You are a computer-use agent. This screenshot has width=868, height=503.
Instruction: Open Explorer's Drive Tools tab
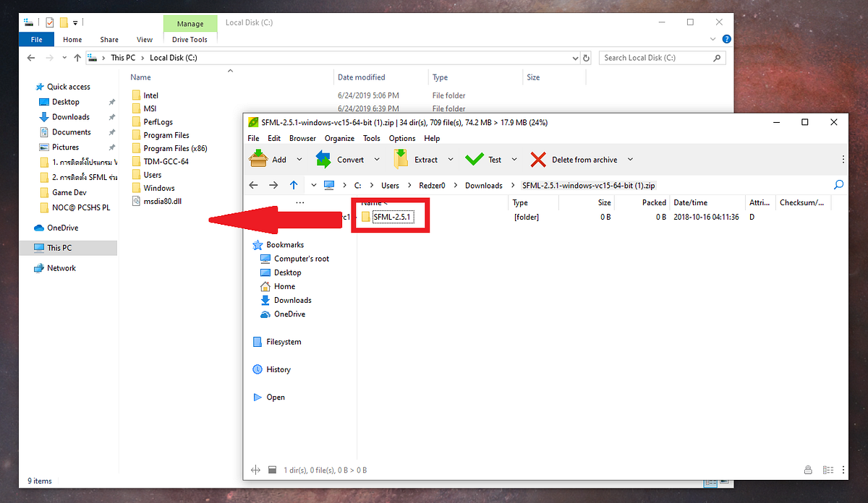tap(190, 40)
